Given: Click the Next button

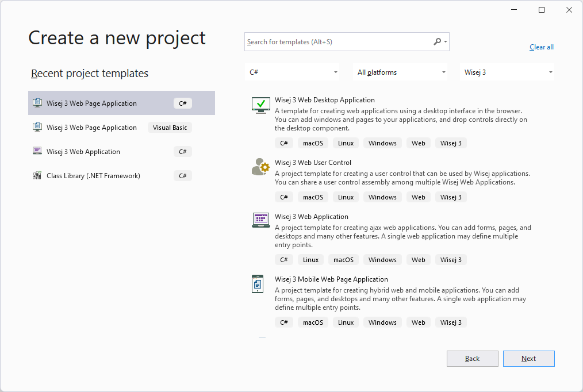Looking at the screenshot, I should (x=529, y=359).
